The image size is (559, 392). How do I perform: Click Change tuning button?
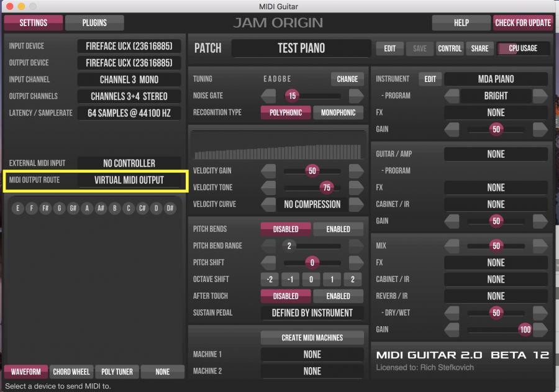click(347, 79)
